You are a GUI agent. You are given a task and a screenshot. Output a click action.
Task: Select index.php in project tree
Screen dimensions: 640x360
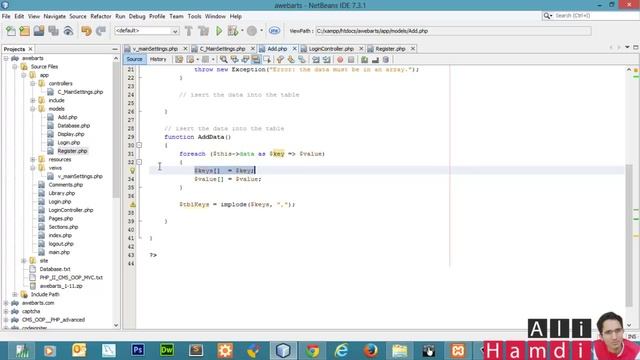click(60, 236)
